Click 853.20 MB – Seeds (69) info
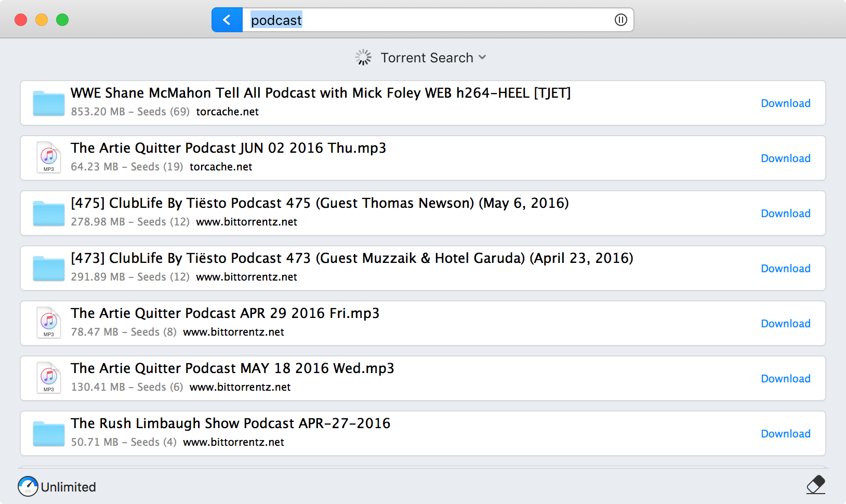Image resolution: width=846 pixels, height=504 pixels. (x=130, y=112)
